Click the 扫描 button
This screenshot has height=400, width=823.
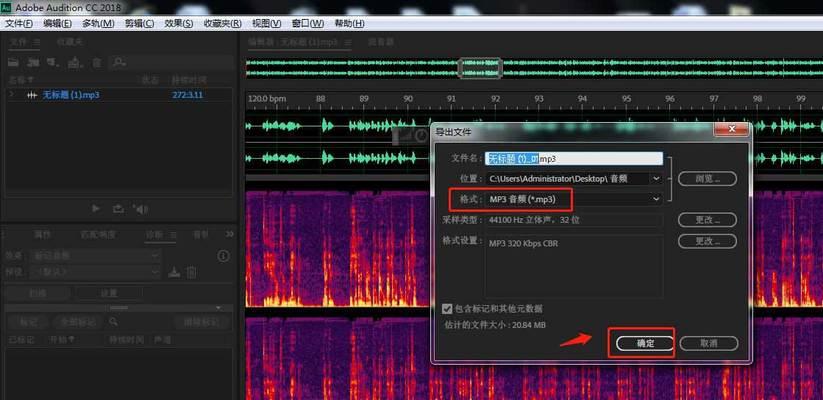click(37, 293)
